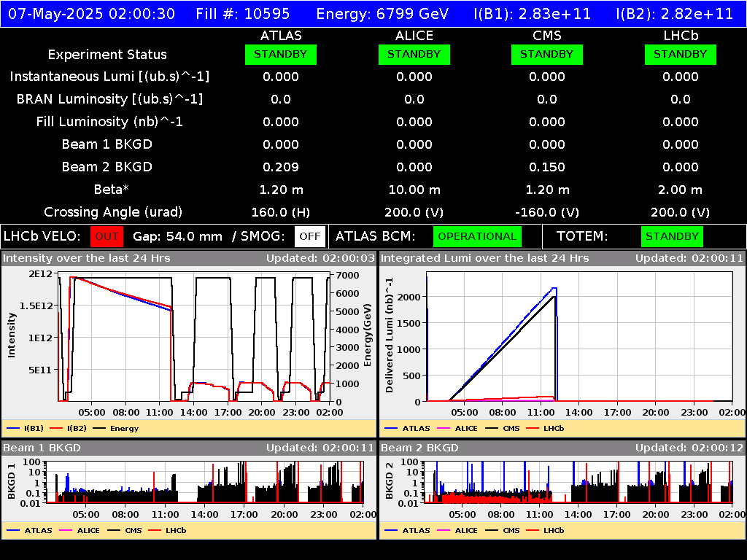Click ATLAS legend entry in Beam 1 BKGD chart
Viewport: 747px width, 560px height.
point(29,530)
